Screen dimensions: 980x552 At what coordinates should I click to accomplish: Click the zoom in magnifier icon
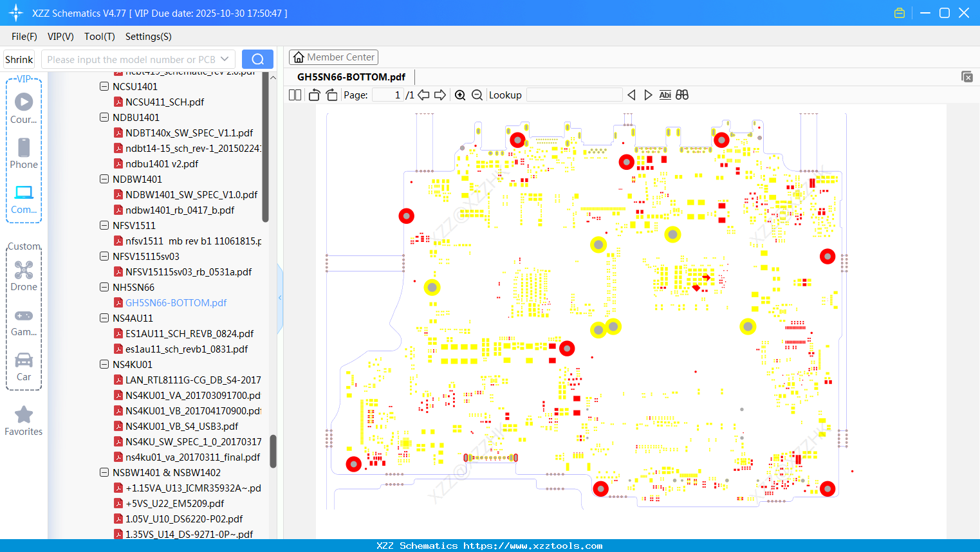(460, 95)
